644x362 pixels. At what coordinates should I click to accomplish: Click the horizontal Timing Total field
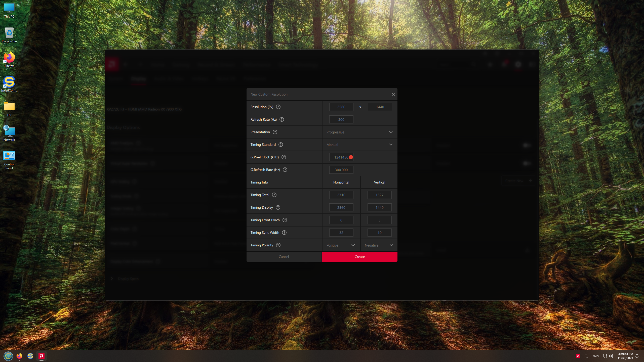pos(341,195)
